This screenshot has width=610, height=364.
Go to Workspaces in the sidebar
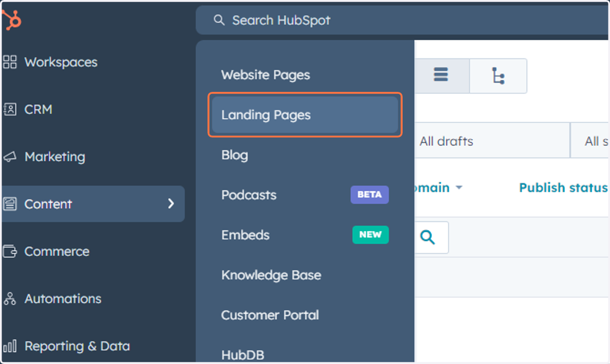[61, 62]
